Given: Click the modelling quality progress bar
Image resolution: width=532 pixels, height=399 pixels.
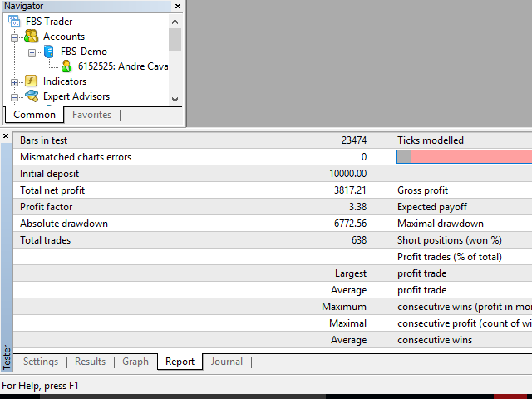Looking at the screenshot, I should point(464,156).
